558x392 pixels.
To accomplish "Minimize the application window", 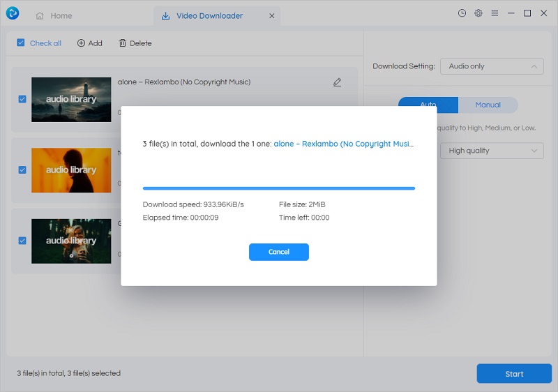I will [511, 13].
